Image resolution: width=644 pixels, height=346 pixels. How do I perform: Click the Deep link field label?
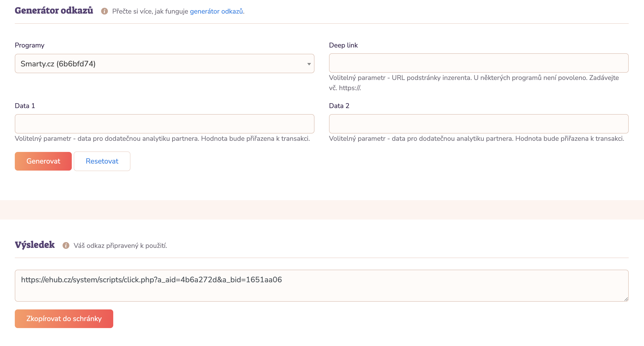343,45
